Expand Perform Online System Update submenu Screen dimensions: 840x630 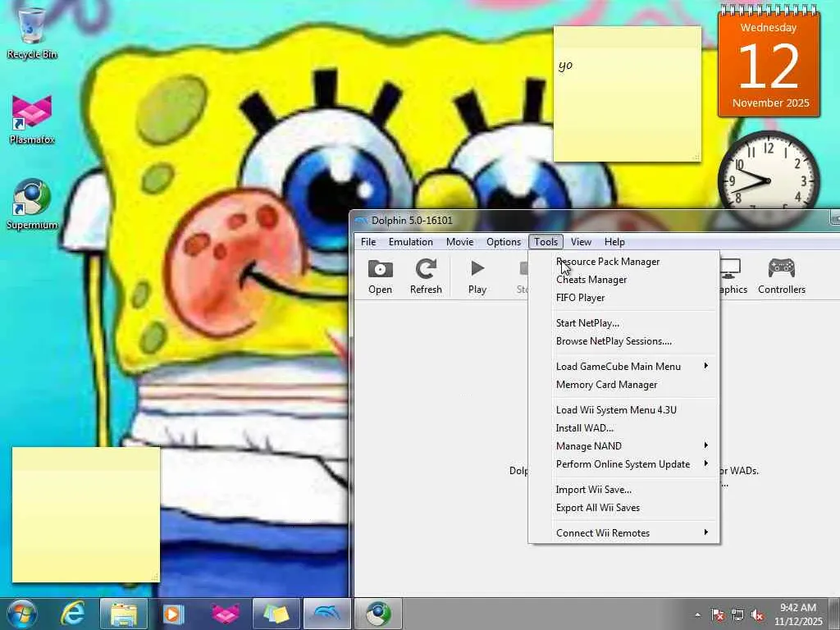point(623,464)
